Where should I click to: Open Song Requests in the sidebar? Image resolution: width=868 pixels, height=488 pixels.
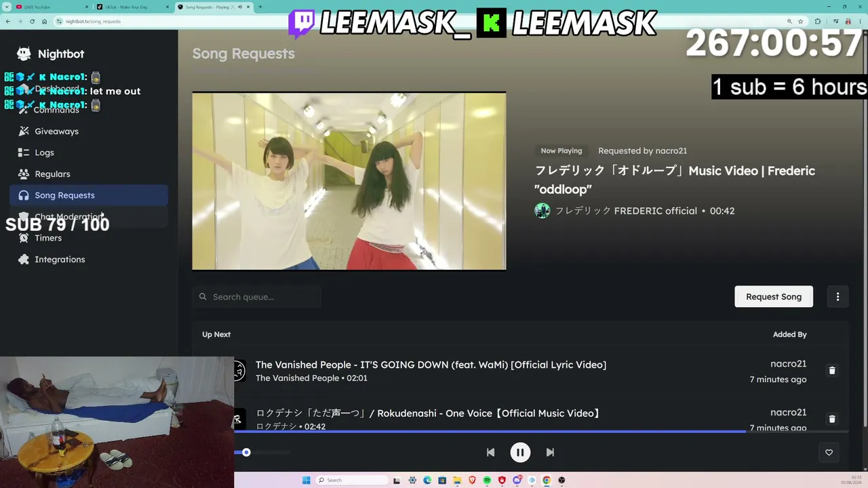(89, 195)
